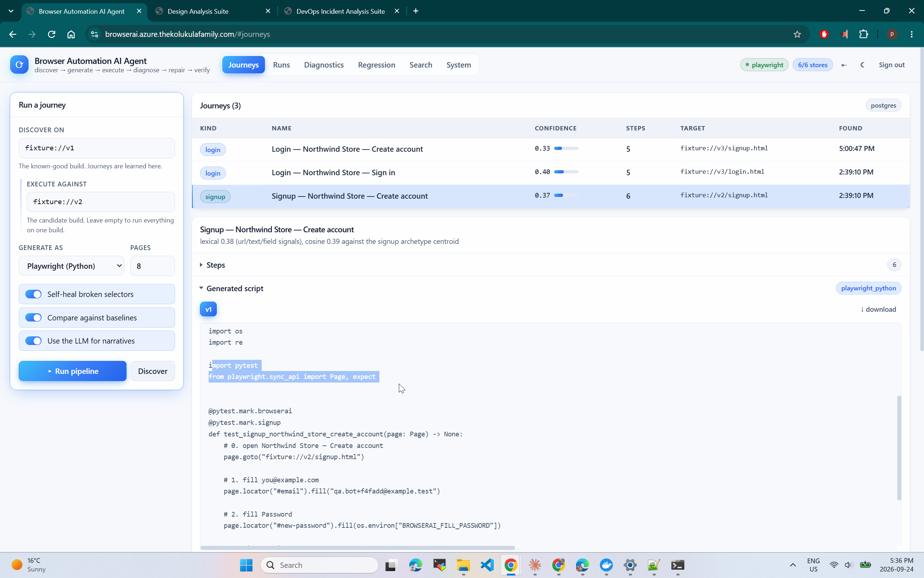Toggle Compare against baselines switch
This screenshot has width=924, height=578.
click(x=33, y=318)
